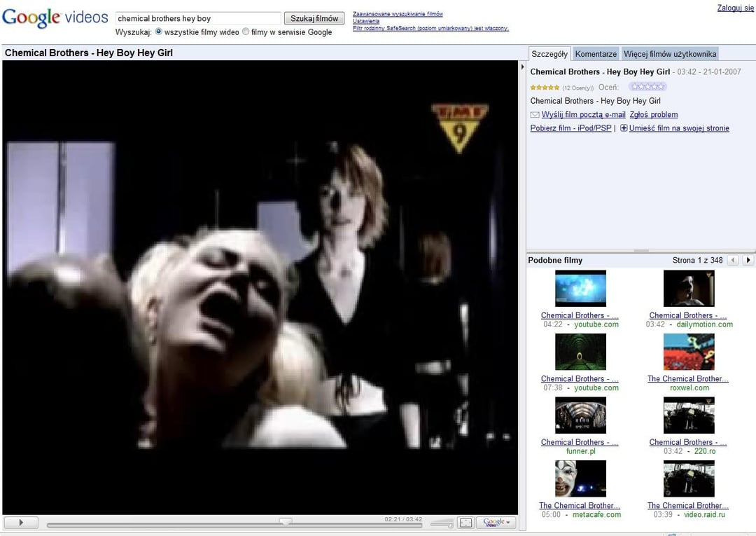Go to previous page of Podobne filmy
The image size is (756, 536).
pyautogui.click(x=733, y=260)
